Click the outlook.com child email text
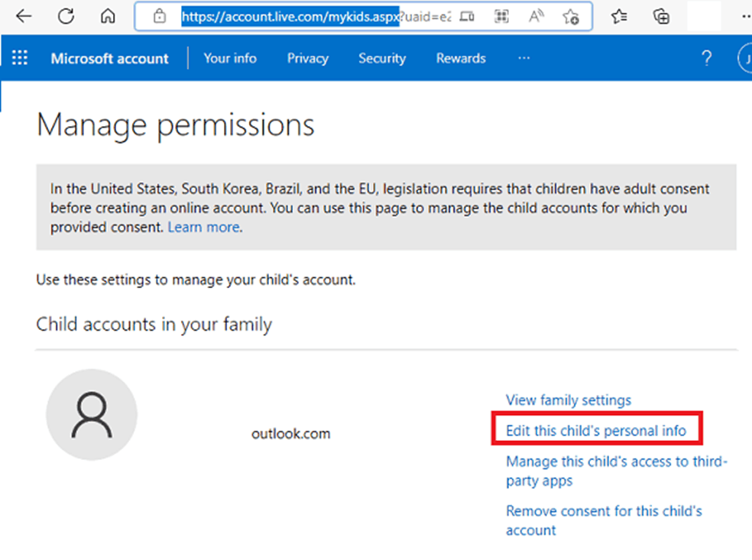 [x=290, y=433]
